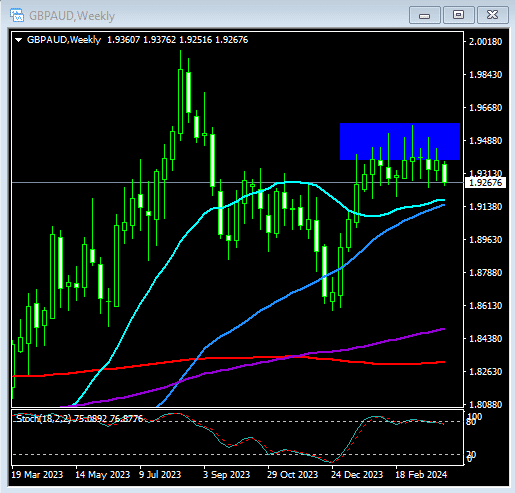Click the 24 Dec 2023 date label
515x493 pixels.
click(357, 474)
